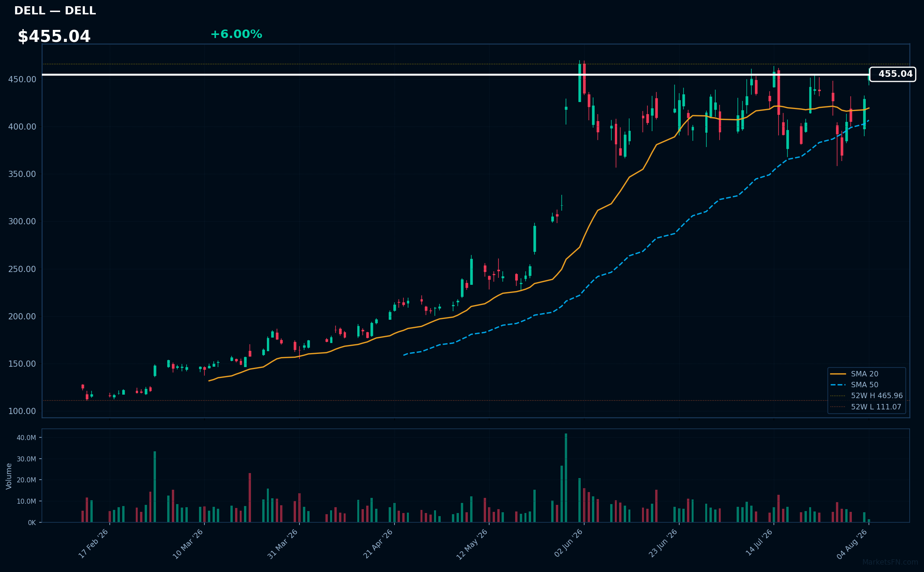The height and width of the screenshot is (572, 924).
Task: Click the tallest volume bar near 02 Jun
Action: [x=566, y=478]
